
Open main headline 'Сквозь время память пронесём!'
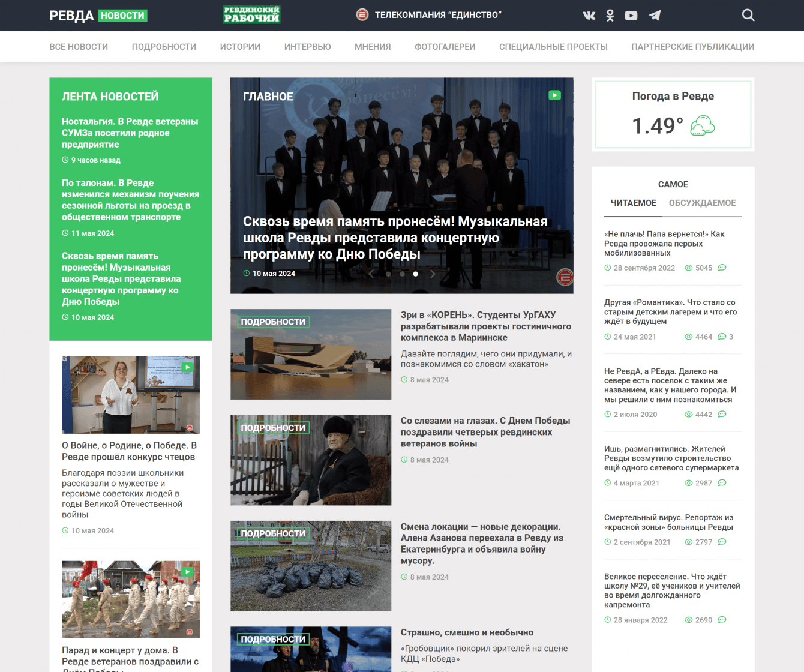395,238
